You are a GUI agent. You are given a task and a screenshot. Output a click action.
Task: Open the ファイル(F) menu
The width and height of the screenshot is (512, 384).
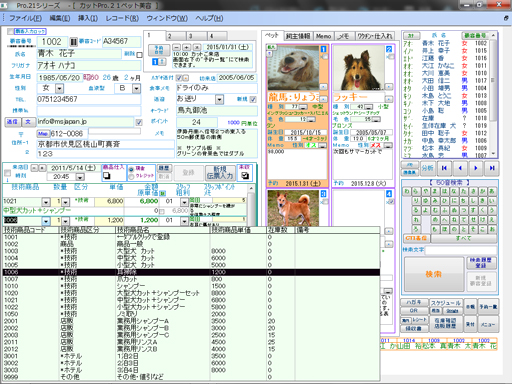tap(25, 18)
